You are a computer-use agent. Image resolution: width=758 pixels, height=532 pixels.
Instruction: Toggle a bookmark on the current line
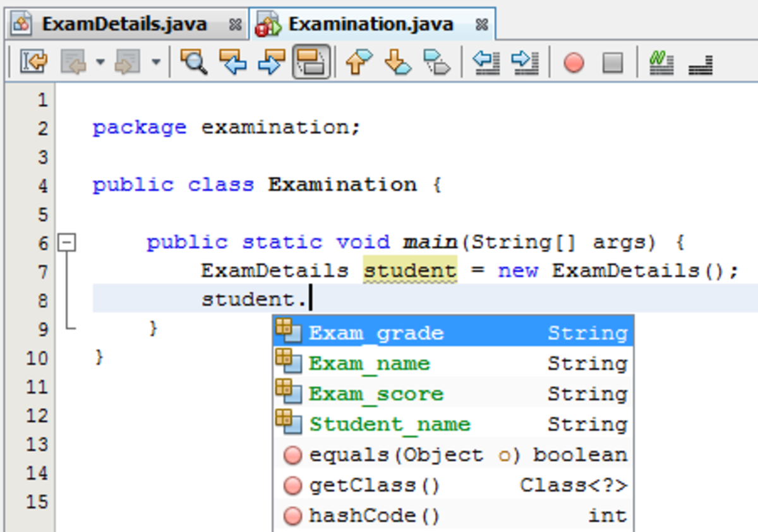[436, 61]
